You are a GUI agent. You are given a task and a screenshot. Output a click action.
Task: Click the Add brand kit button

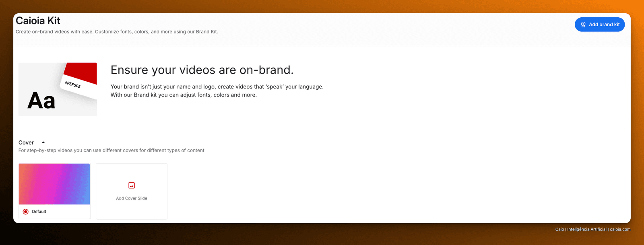600,25
